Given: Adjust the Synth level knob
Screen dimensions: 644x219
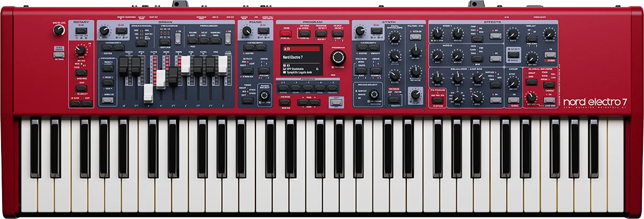Looking at the screenshot, I should pyautogui.click(x=360, y=31).
